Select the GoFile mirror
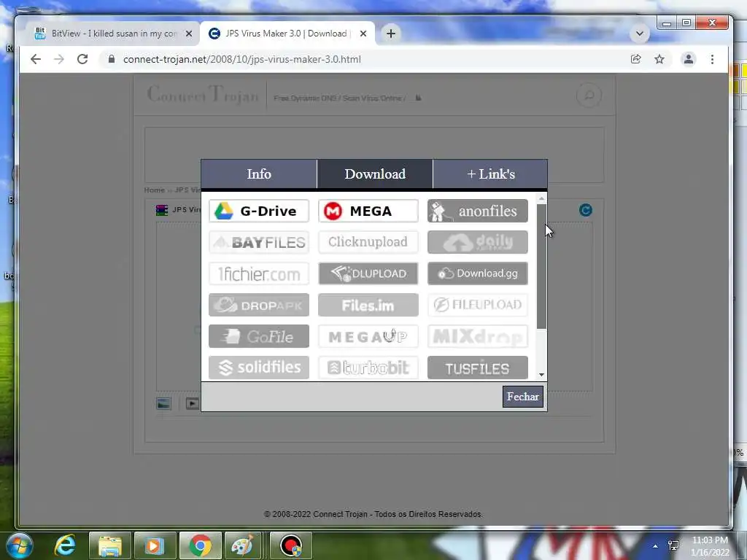The image size is (747, 560). [259, 336]
